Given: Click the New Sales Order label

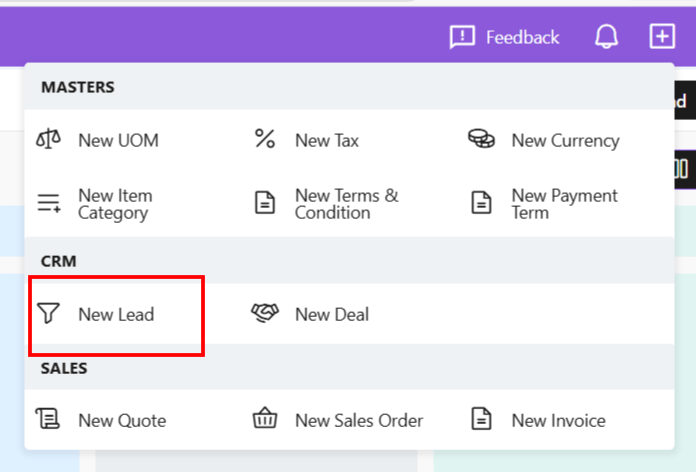Looking at the screenshot, I should [359, 420].
